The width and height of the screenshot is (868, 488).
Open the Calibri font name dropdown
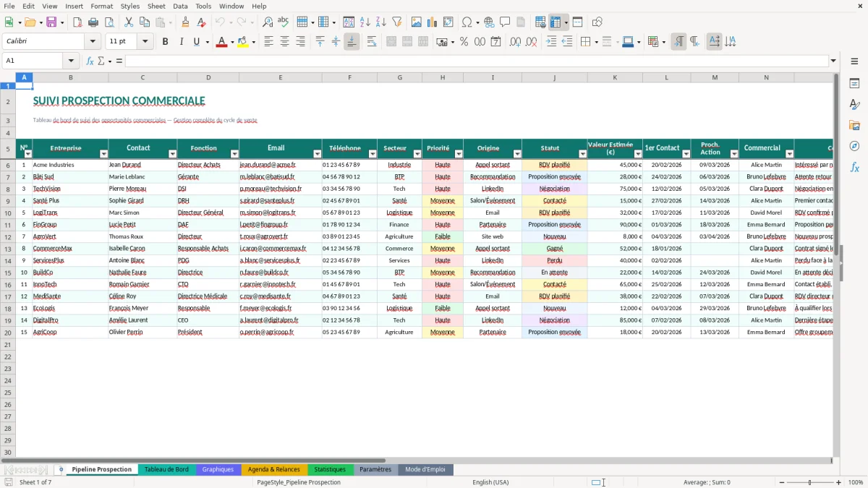click(x=93, y=42)
